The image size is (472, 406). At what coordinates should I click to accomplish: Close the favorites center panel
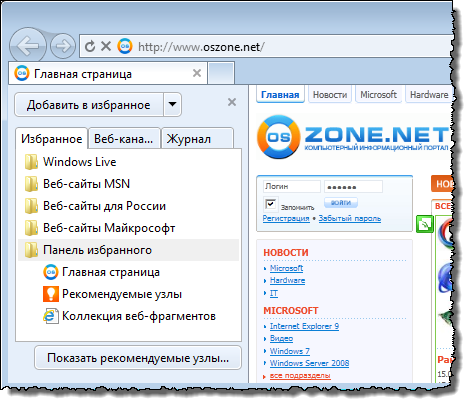232,102
